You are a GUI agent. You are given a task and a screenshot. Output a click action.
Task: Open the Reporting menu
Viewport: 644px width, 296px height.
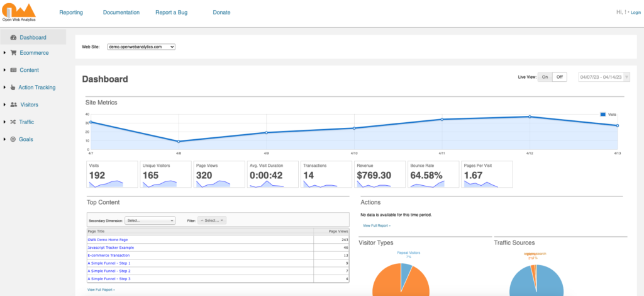71,13
